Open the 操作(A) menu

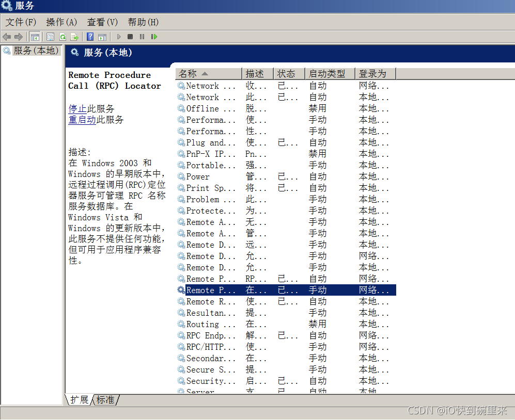tap(61, 22)
